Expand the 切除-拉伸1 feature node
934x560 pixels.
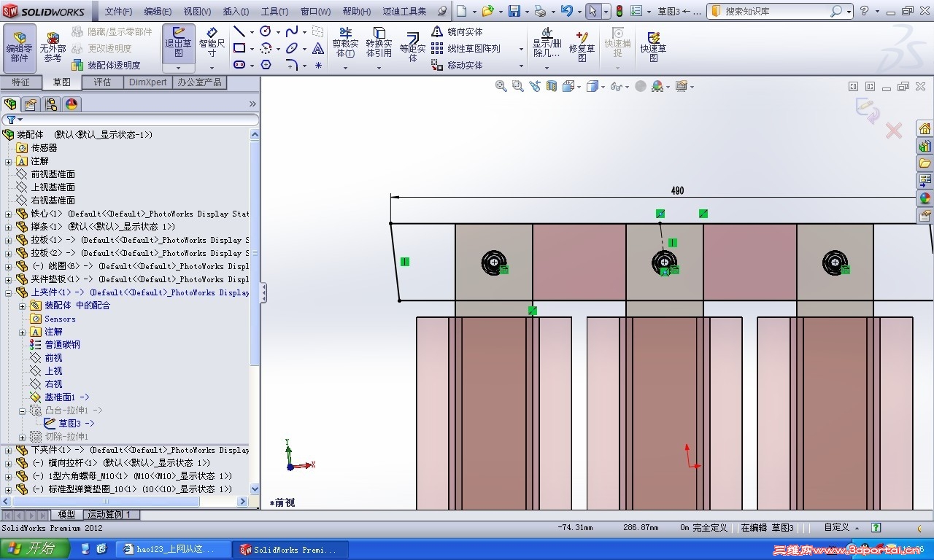coord(23,437)
